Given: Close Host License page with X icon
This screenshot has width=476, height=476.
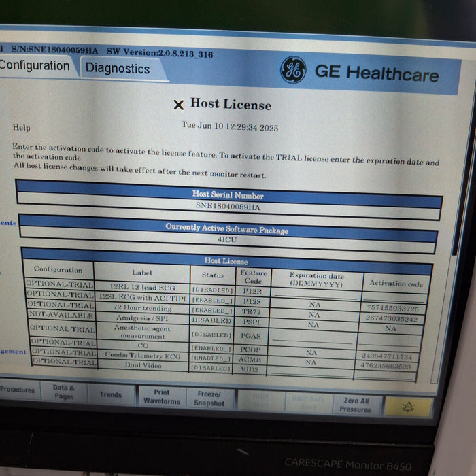Looking at the screenshot, I should [178, 105].
